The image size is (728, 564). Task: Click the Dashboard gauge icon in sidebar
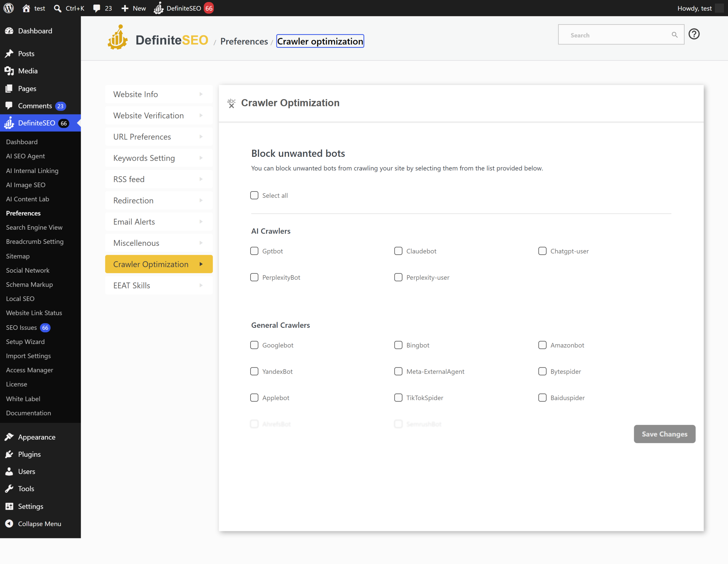click(9, 31)
